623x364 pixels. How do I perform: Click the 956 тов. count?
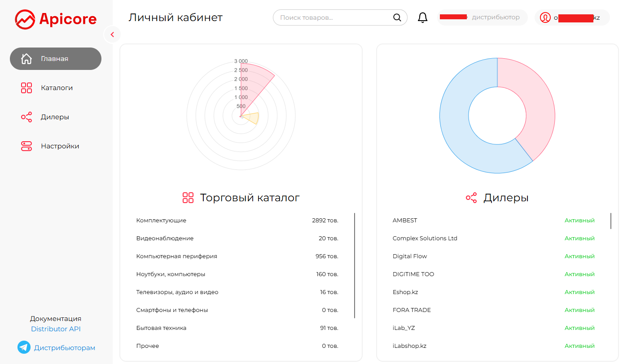point(327,256)
